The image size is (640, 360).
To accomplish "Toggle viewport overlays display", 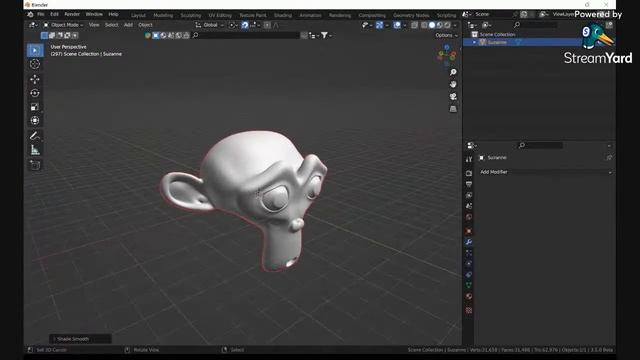I will point(397,25).
